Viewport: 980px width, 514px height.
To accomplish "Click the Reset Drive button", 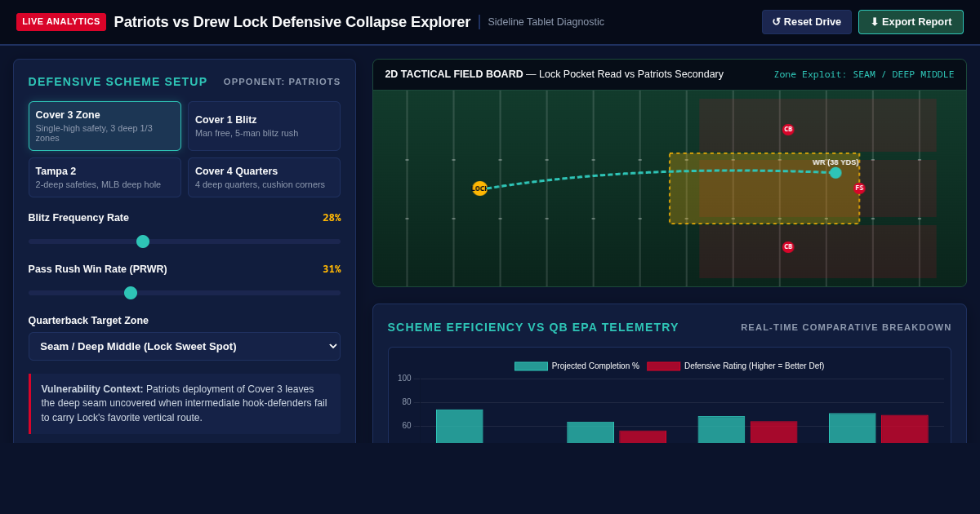I will [x=807, y=22].
